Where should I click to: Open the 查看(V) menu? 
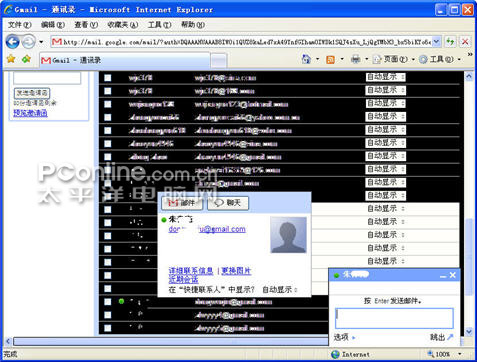86,25
